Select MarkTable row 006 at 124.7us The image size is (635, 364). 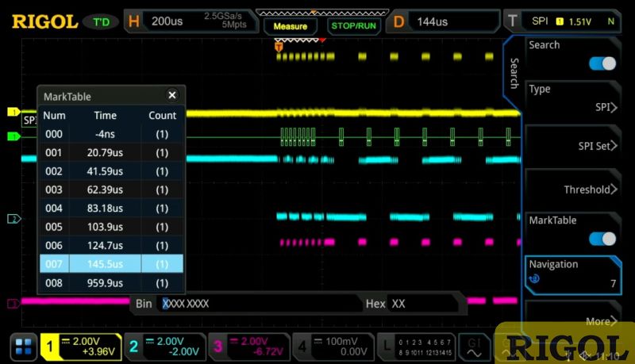[111, 246]
